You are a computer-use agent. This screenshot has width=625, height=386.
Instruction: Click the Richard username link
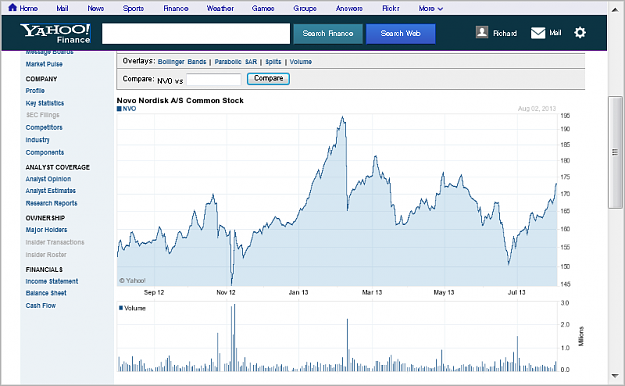click(x=505, y=33)
